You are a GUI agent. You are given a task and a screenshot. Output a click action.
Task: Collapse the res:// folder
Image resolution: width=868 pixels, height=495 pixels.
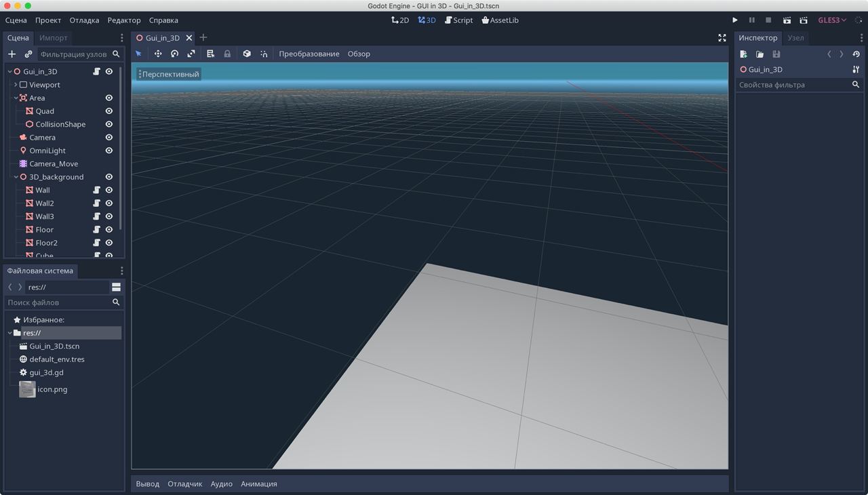click(x=9, y=333)
